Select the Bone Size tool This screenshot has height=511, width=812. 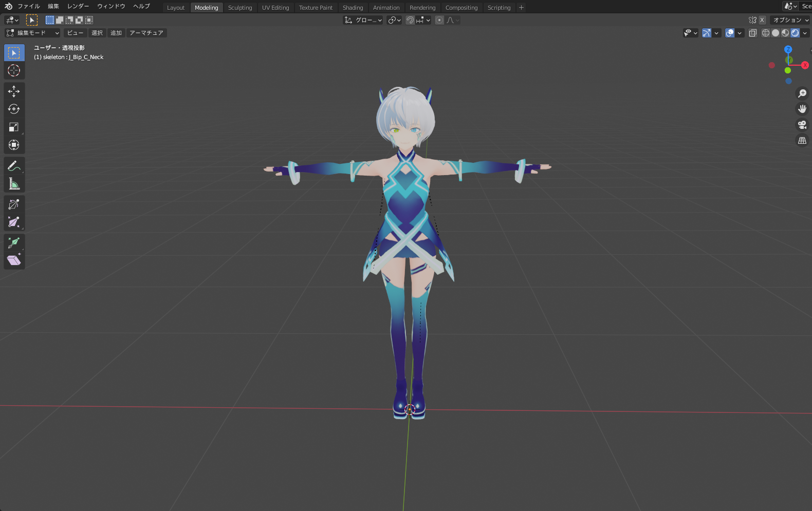coord(14,222)
